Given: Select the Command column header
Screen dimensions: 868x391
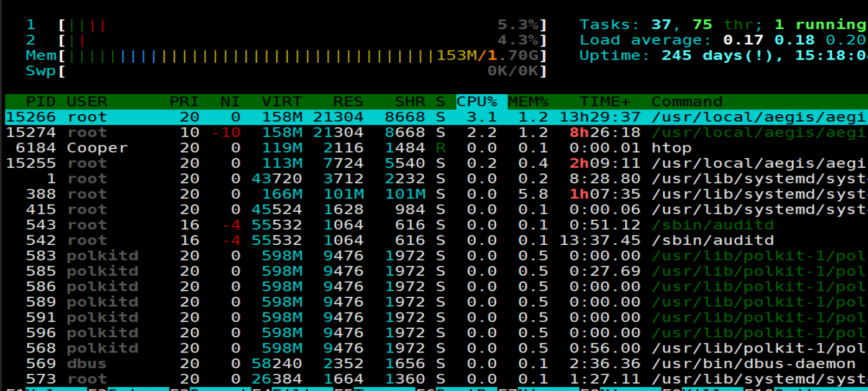Looking at the screenshot, I should [686, 102].
